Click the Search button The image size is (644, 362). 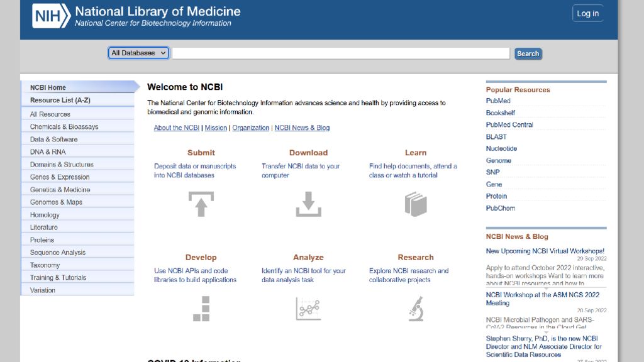click(528, 54)
